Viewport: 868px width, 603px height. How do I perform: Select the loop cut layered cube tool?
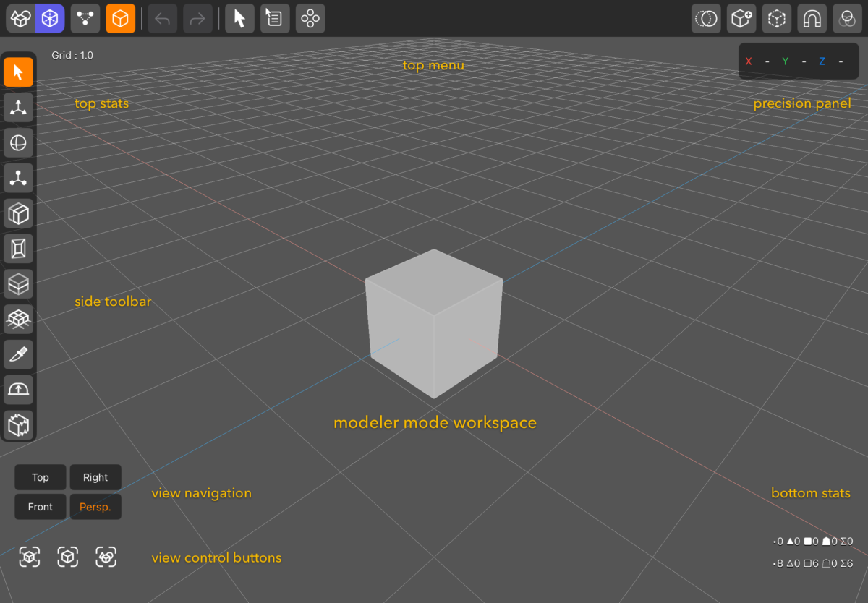tap(19, 284)
